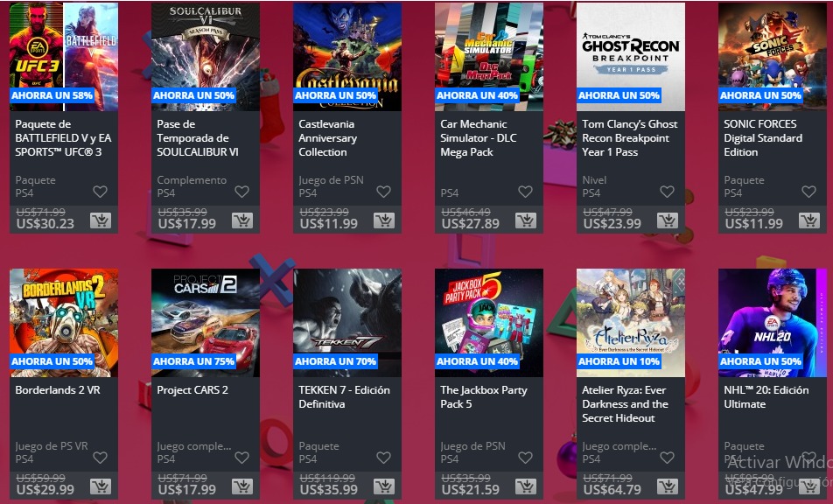
Task: Add TEKKEN 7 Edición Definitiva to cart
Action: [x=384, y=486]
